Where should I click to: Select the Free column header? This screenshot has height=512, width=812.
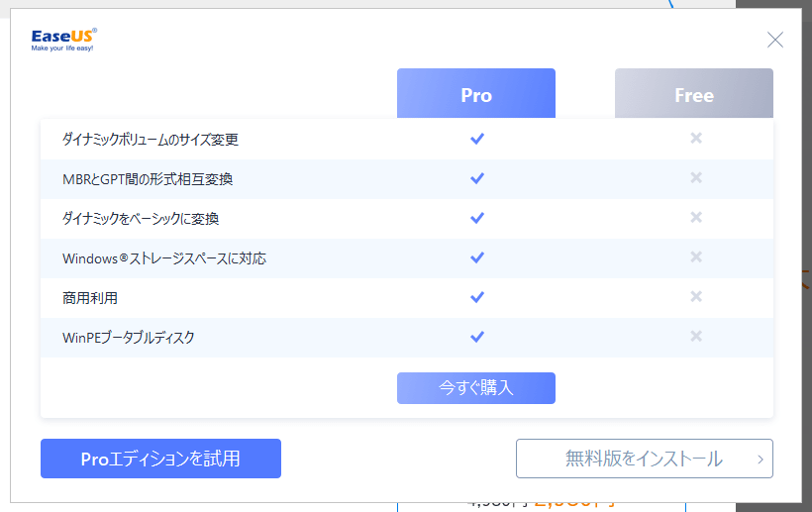[694, 93]
